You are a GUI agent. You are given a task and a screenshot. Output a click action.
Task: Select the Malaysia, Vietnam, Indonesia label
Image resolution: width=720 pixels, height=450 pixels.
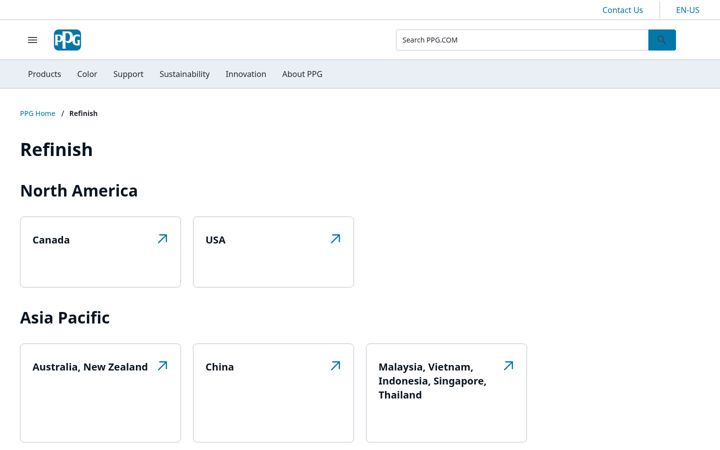(432, 381)
